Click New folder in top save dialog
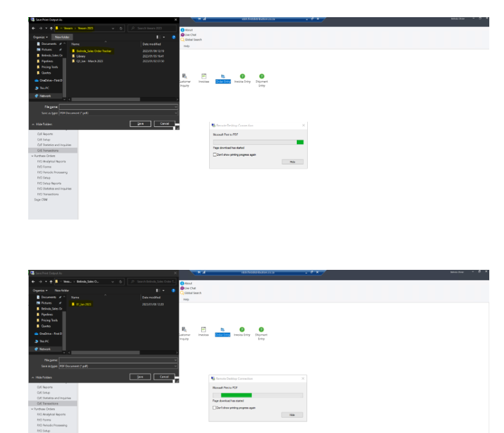Screen dimensions: 504x433 pyautogui.click(x=62, y=37)
